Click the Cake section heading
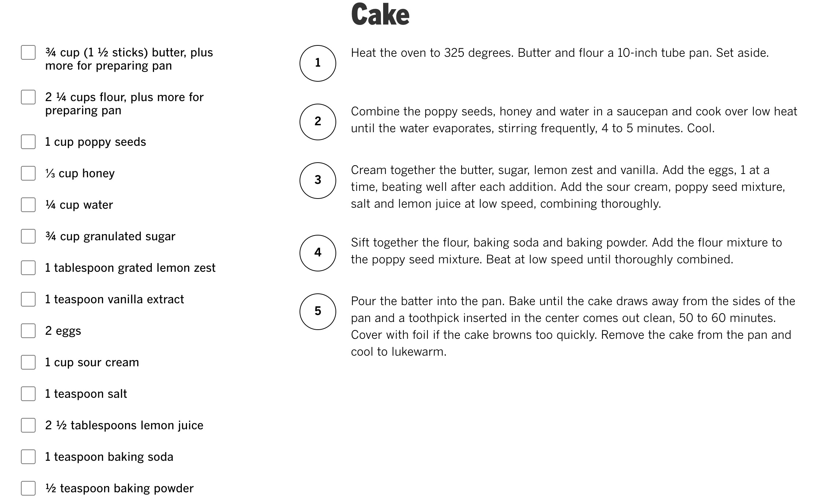822x504 pixels. pyautogui.click(x=380, y=15)
